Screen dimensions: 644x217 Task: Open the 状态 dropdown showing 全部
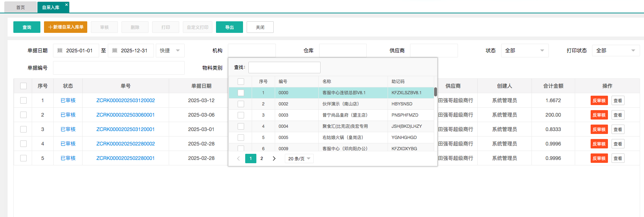pyautogui.click(x=525, y=51)
